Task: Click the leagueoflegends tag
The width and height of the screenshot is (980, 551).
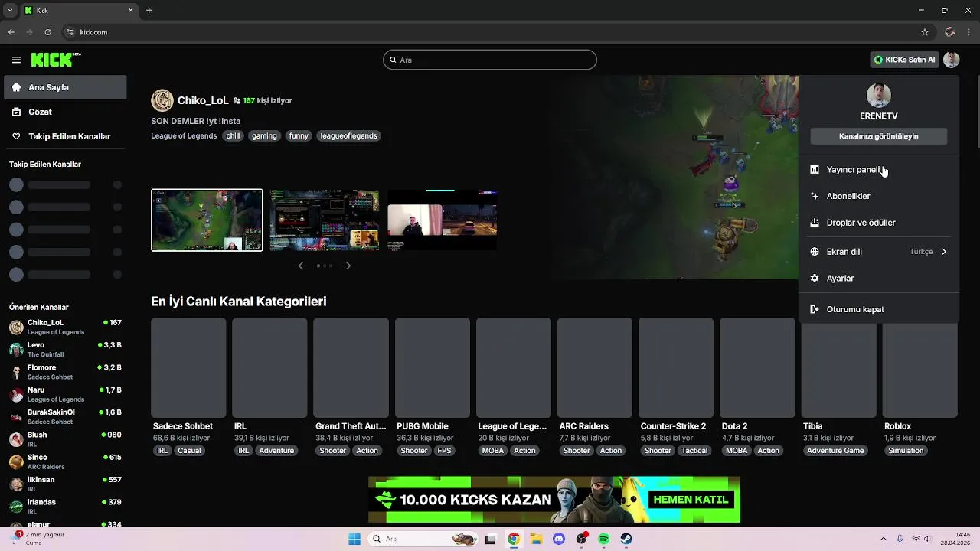Action: click(x=348, y=136)
